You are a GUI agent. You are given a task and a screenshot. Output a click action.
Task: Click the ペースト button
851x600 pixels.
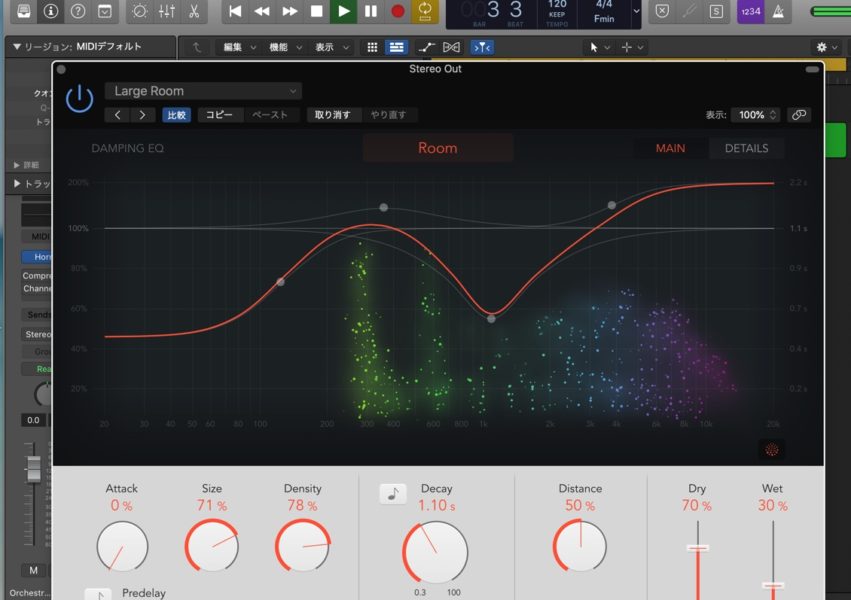(270, 115)
